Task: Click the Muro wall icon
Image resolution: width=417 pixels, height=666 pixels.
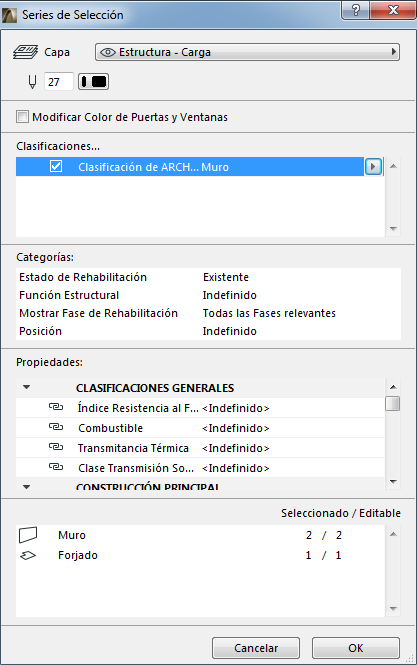Action: point(28,535)
